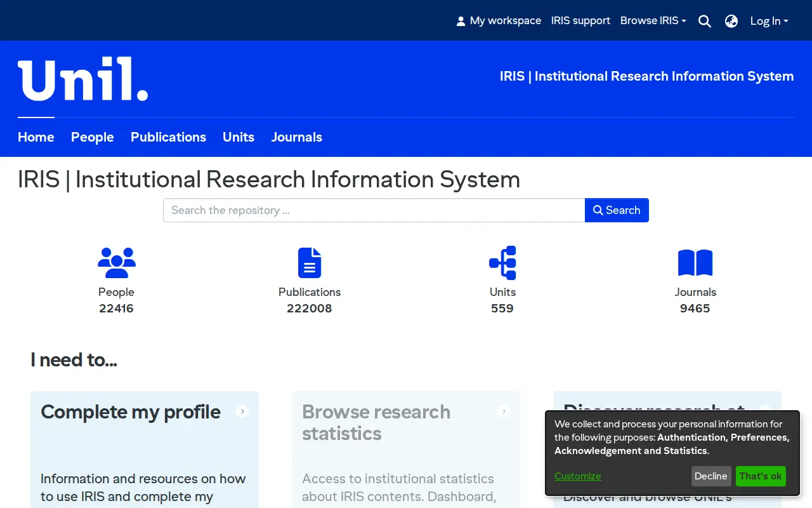Expand the Browse IRIS dropdown
The width and height of the screenshot is (812, 508).
coord(653,21)
